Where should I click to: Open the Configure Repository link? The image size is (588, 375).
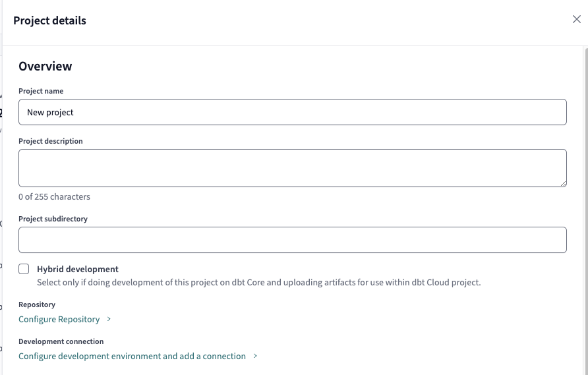[59, 320]
